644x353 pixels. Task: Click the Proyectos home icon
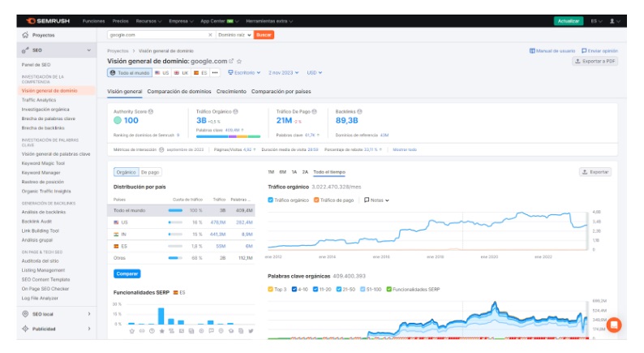(x=25, y=35)
